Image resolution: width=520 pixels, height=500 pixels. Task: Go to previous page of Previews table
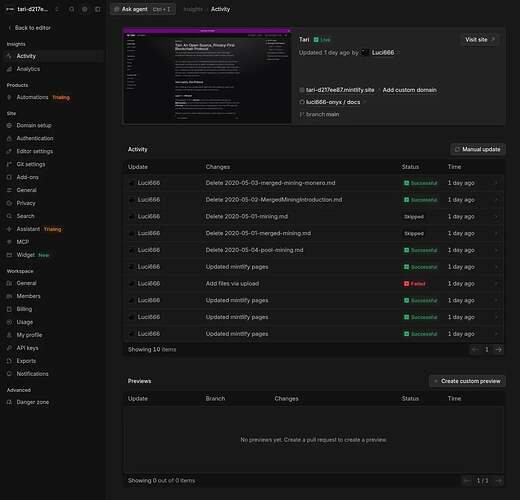[x=467, y=481]
